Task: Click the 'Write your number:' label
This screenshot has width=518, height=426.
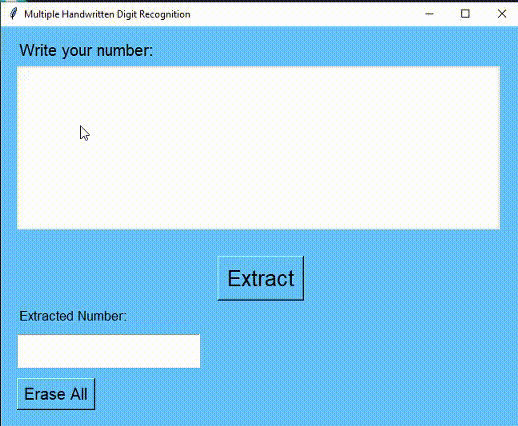Action: (86, 51)
